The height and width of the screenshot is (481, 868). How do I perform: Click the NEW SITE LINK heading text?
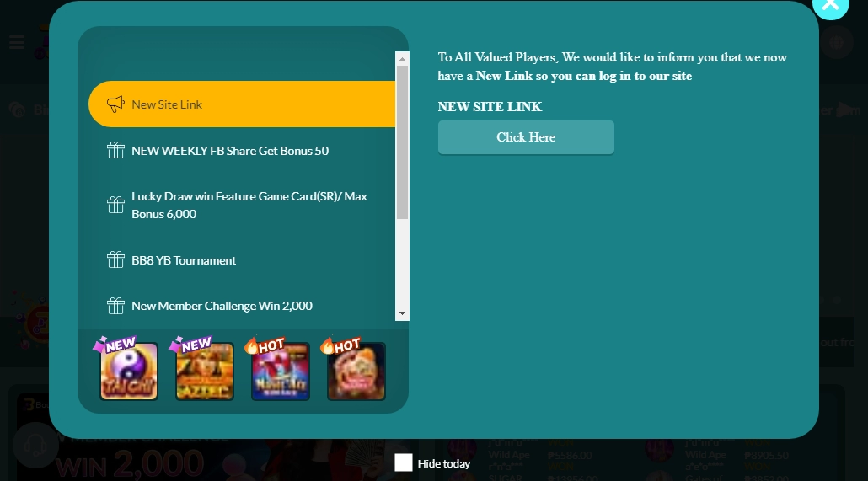[x=490, y=107]
